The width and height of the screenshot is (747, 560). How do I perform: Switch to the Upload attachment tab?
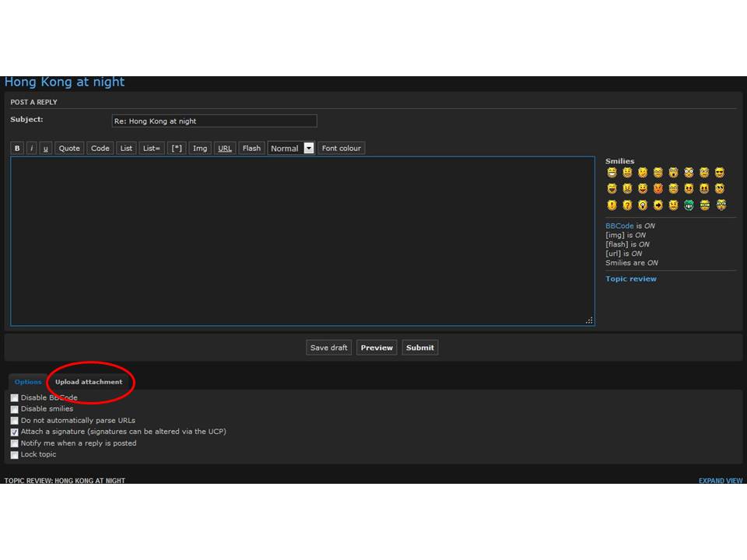click(89, 382)
